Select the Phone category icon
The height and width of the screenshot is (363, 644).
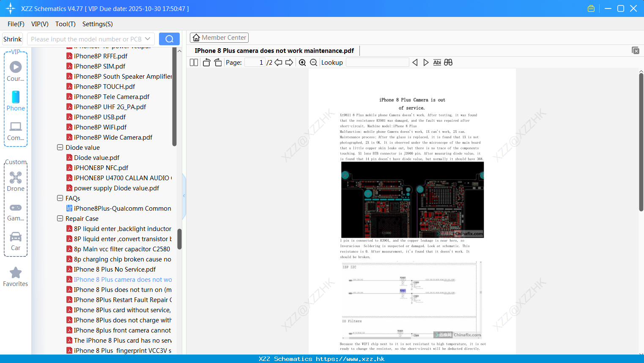[x=16, y=101]
